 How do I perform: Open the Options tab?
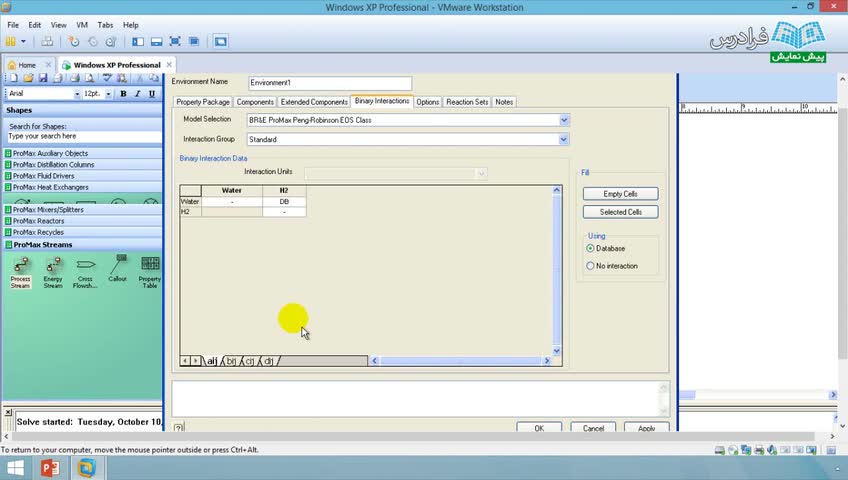(427, 102)
